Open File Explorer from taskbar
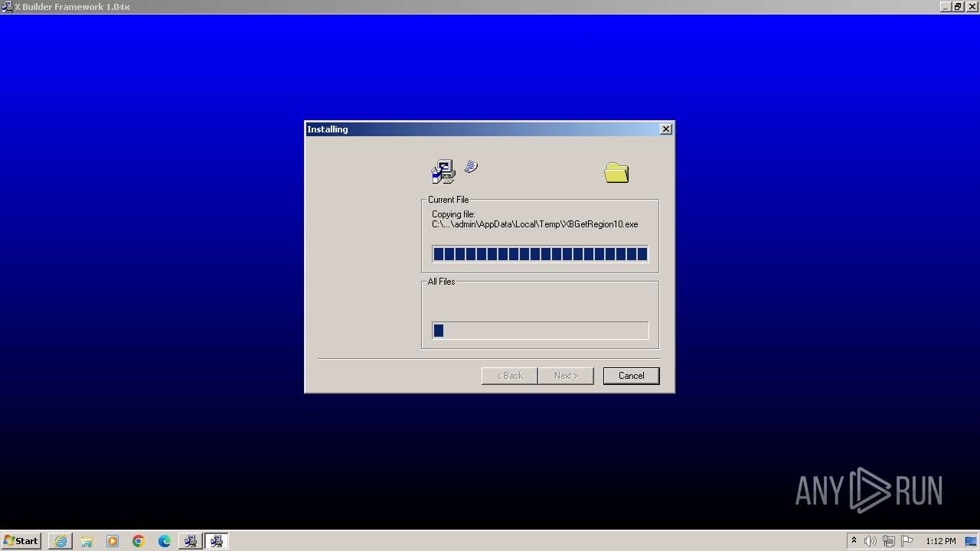The image size is (980, 551). point(87,541)
